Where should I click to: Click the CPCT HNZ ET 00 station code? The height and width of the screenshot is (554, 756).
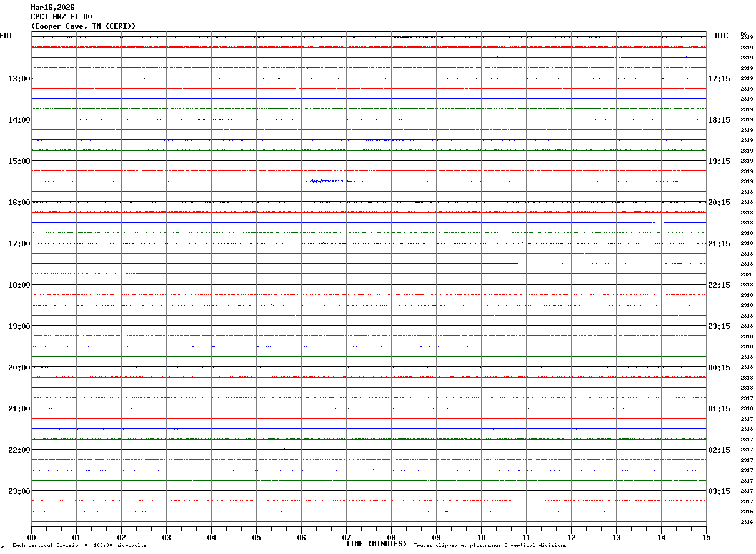(x=61, y=17)
